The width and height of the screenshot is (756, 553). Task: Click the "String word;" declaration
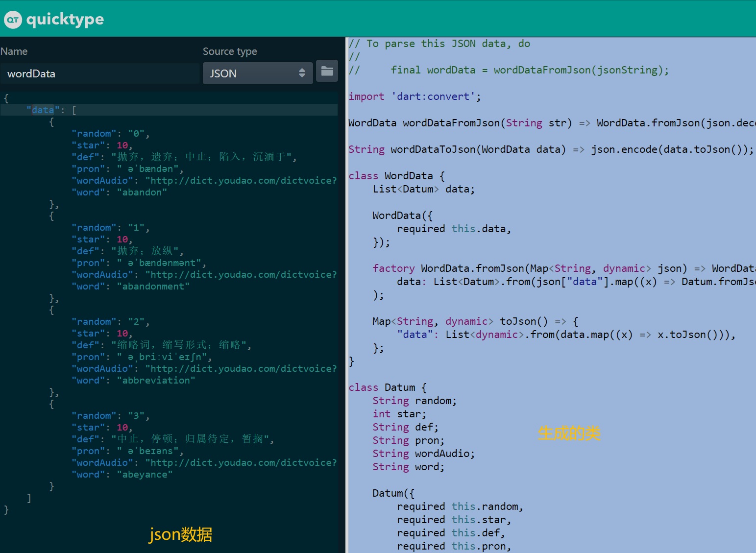click(409, 467)
